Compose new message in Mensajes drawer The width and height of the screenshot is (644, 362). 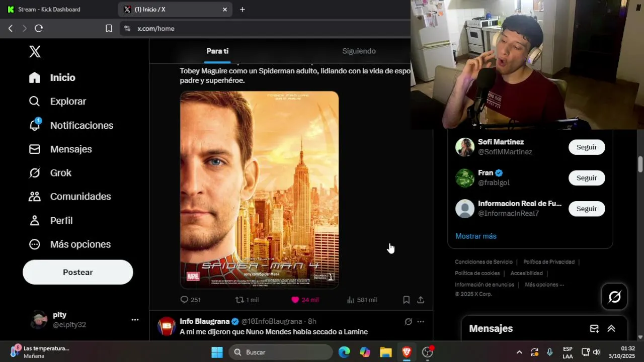(x=594, y=328)
